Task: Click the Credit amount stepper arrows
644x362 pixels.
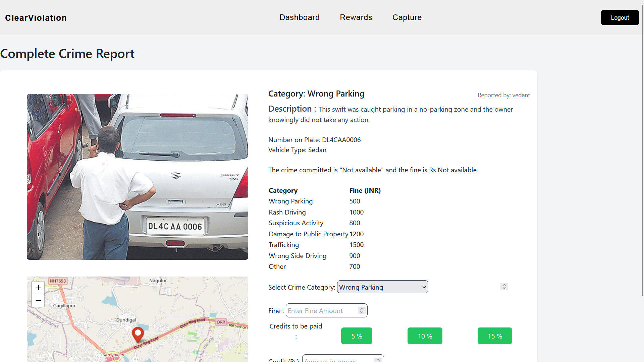Action: [x=378, y=360]
